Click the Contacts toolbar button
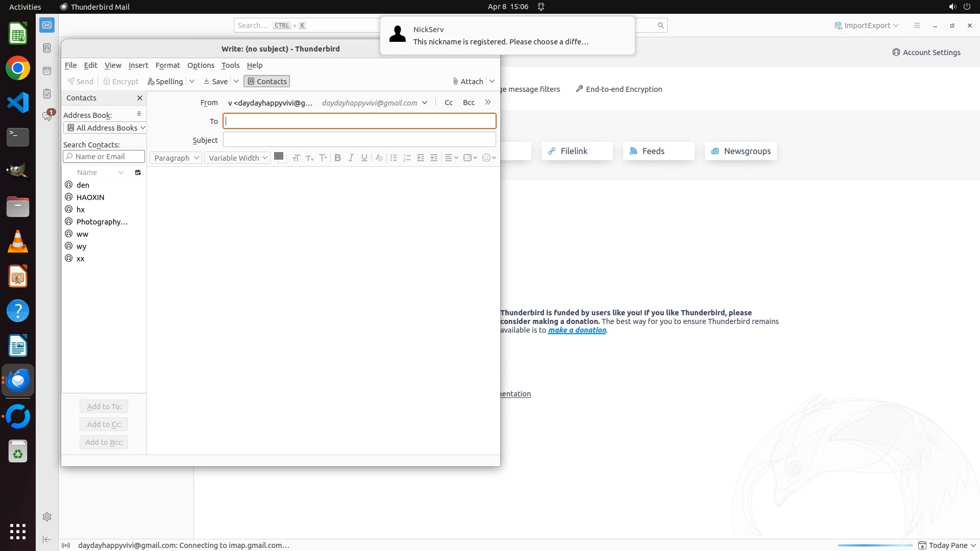Image resolution: width=980 pixels, height=551 pixels. (x=267, y=82)
